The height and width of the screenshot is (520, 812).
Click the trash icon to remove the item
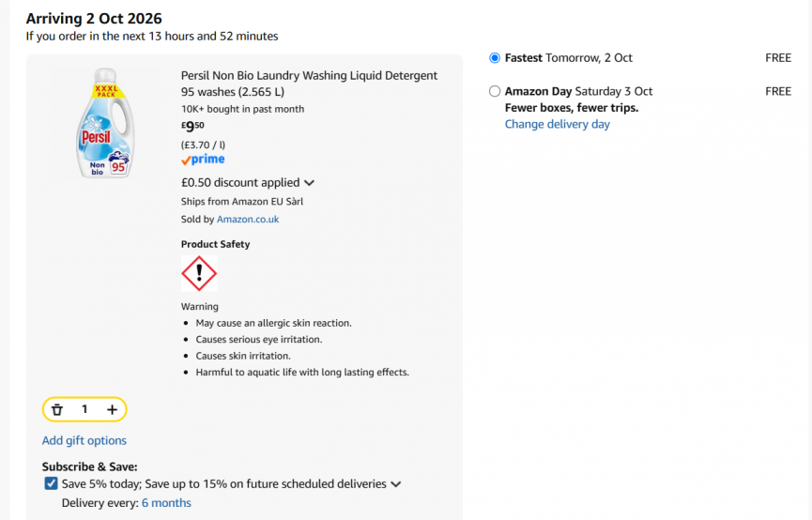click(x=57, y=409)
